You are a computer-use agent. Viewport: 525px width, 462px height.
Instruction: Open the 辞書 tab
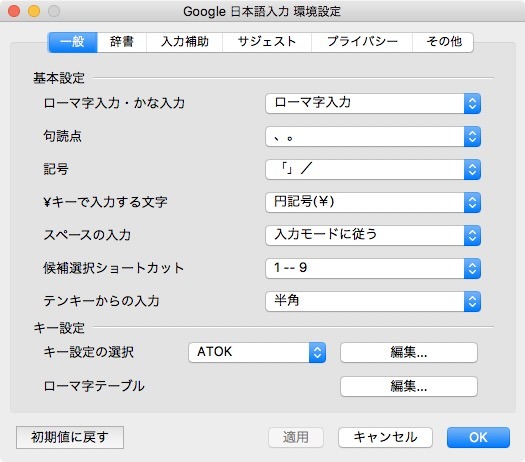(x=122, y=42)
